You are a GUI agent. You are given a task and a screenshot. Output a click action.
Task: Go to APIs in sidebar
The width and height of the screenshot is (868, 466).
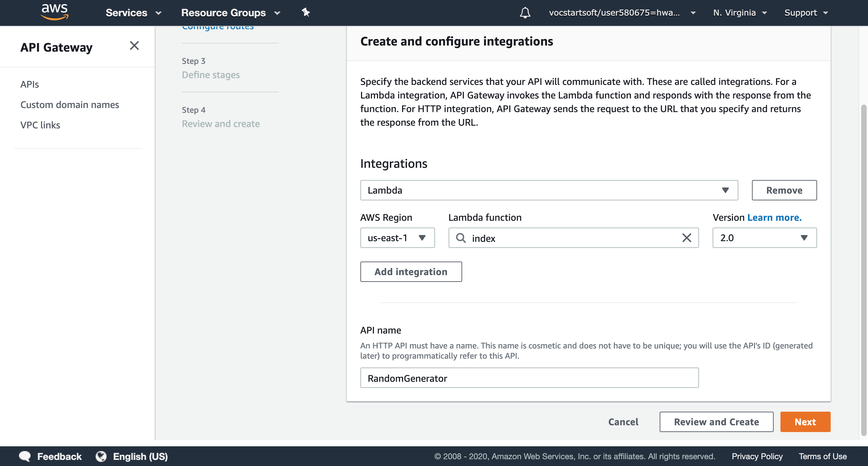(30, 84)
